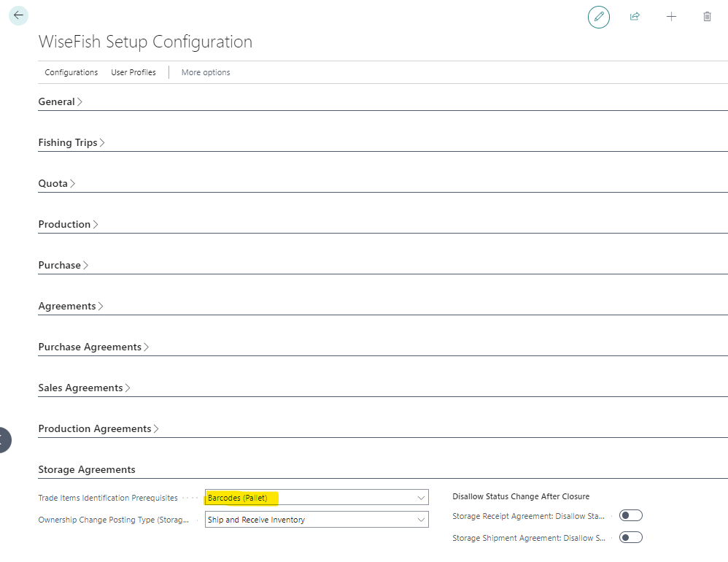Click the dark side panel expand handle
The height and width of the screenshot is (562, 728).
click(4, 440)
